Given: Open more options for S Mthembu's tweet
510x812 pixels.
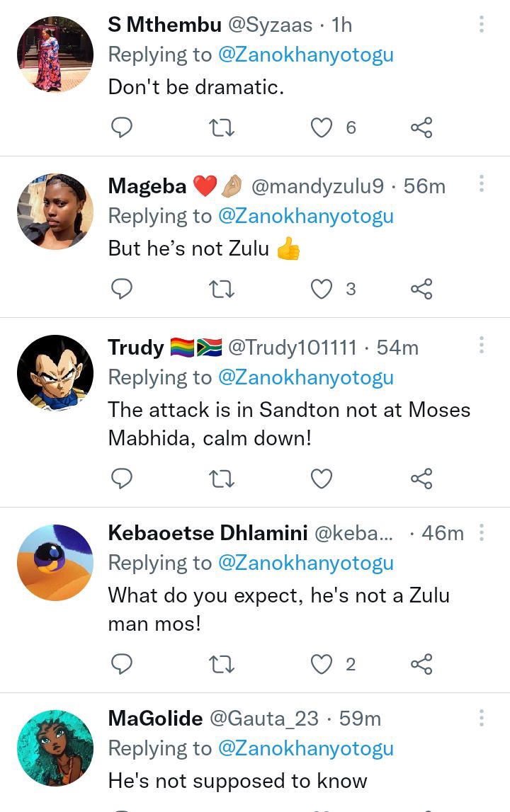Looking at the screenshot, I should [x=482, y=25].
